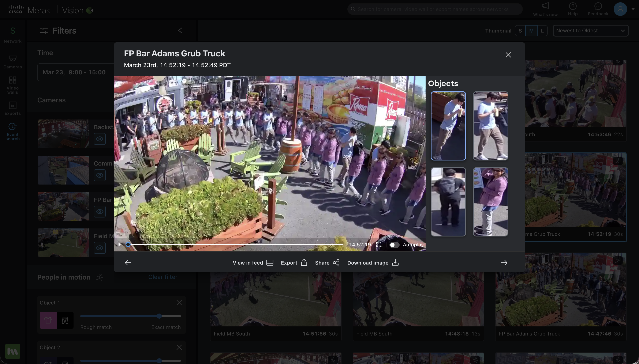Viewport: 639px width, 364px height.
Task: Click motion icon on 14:47:46 result card
Action: pyautogui.click(x=618, y=261)
